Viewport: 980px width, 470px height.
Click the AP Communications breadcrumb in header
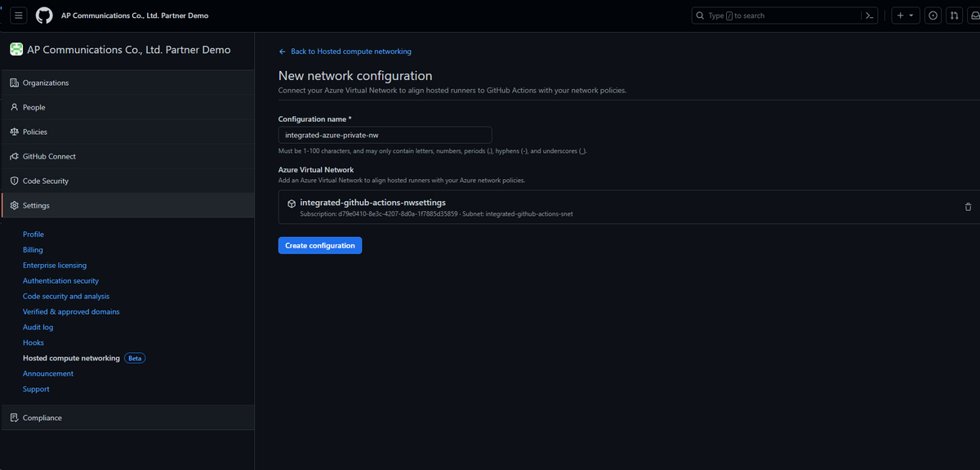pyautogui.click(x=135, y=16)
